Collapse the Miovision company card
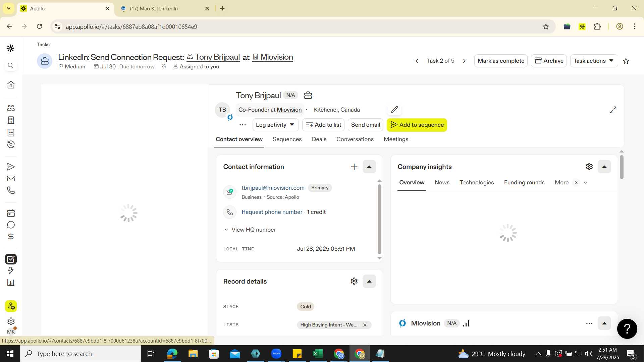This screenshot has width=644, height=362. point(604,323)
